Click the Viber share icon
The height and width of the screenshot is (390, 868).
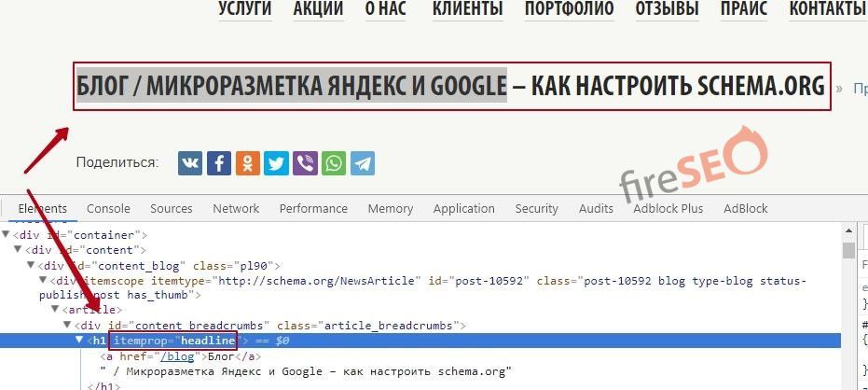click(305, 163)
